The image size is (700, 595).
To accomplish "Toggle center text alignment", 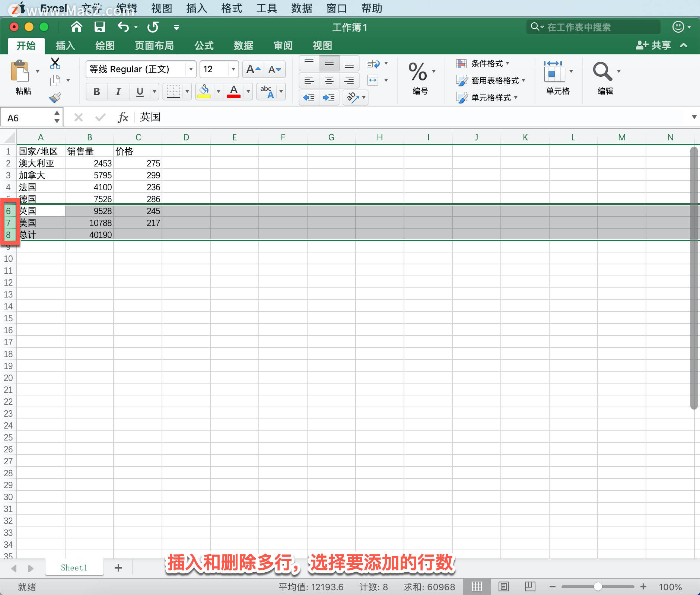I will pos(329,80).
